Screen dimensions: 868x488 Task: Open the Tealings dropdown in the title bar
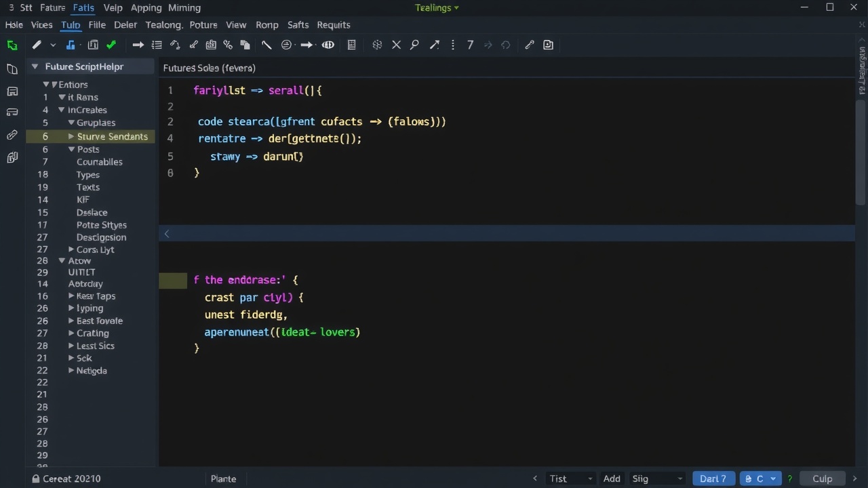[x=436, y=7]
